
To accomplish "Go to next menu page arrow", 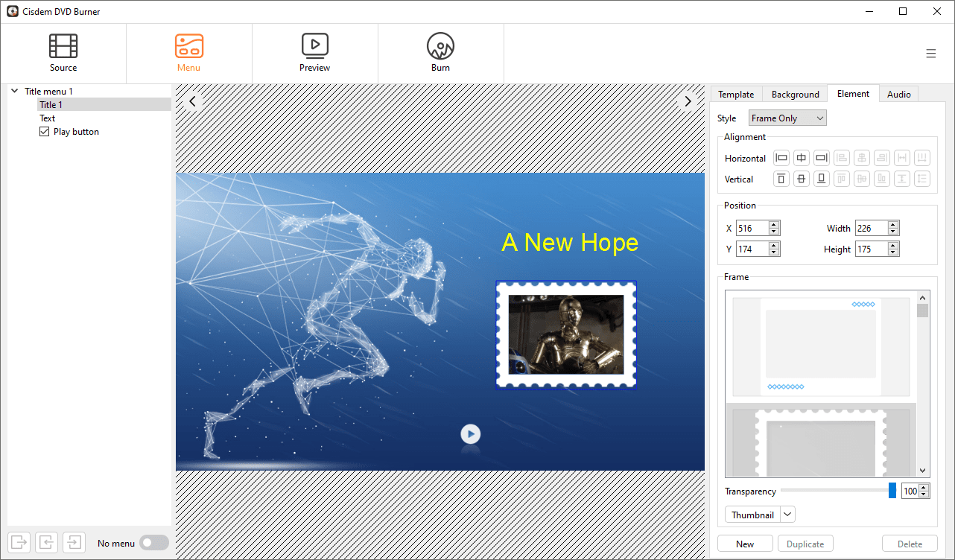I will (688, 101).
